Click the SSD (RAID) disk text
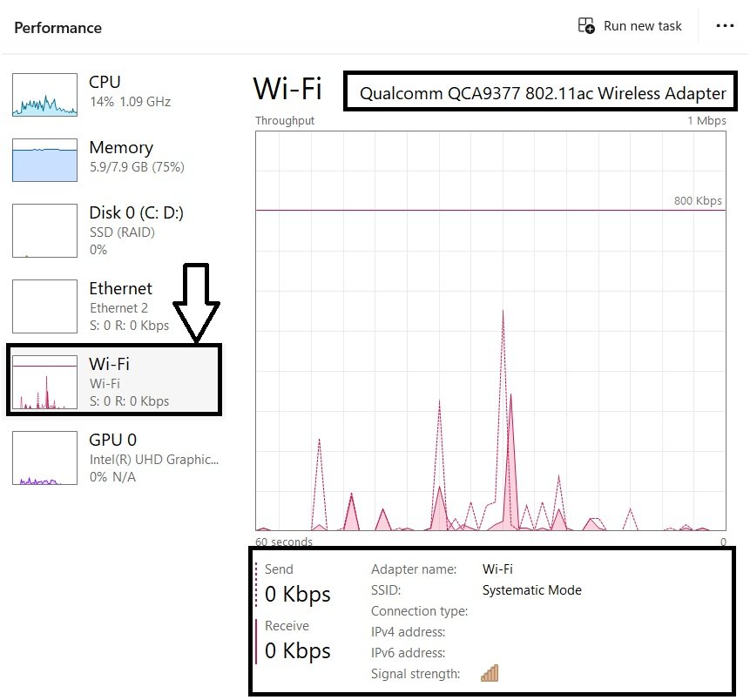 pos(122,232)
